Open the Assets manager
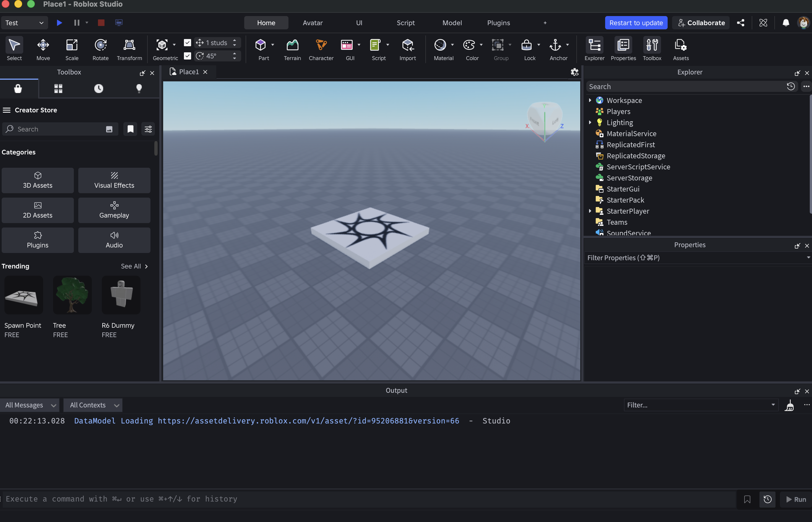The height and width of the screenshot is (522, 812). [681, 49]
